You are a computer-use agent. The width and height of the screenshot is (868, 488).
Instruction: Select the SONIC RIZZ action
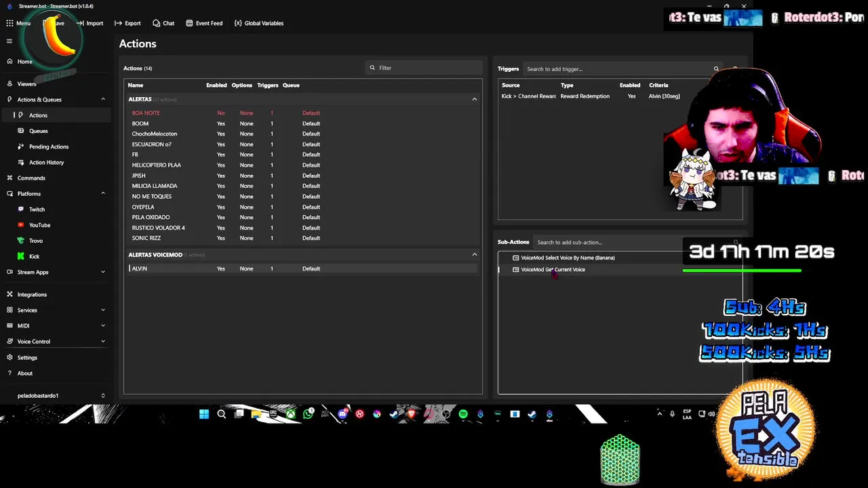(x=146, y=238)
